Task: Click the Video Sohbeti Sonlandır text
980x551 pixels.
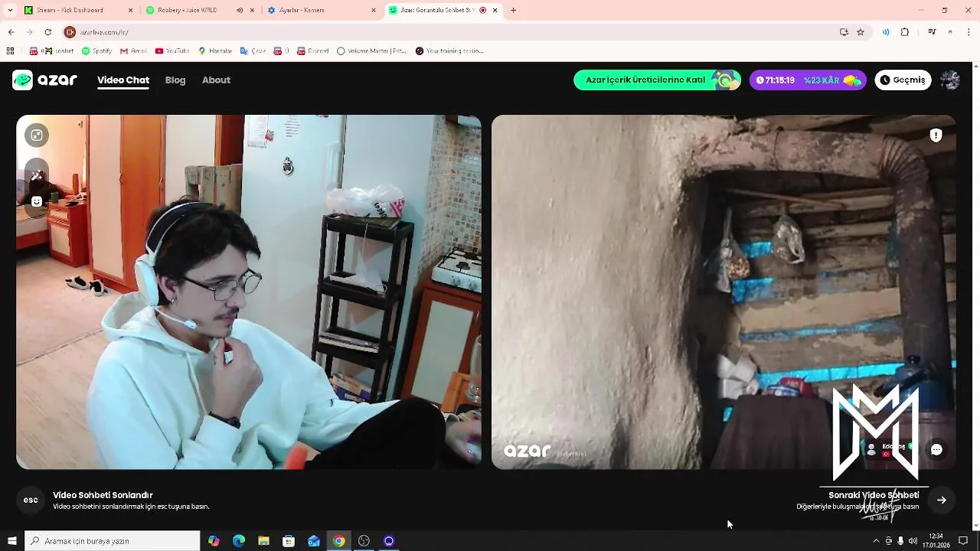Action: pyautogui.click(x=103, y=495)
